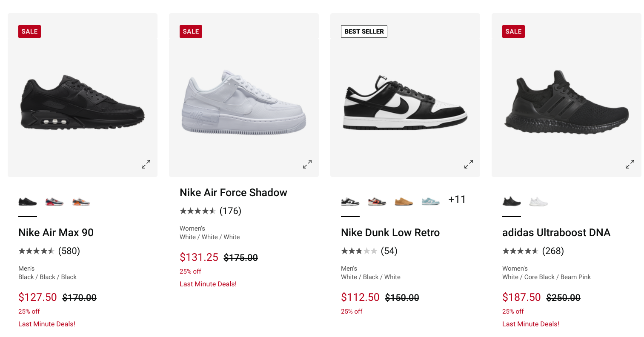Select the orange Air Max 90 colorway swatch
The height and width of the screenshot is (337, 644).
(81, 202)
